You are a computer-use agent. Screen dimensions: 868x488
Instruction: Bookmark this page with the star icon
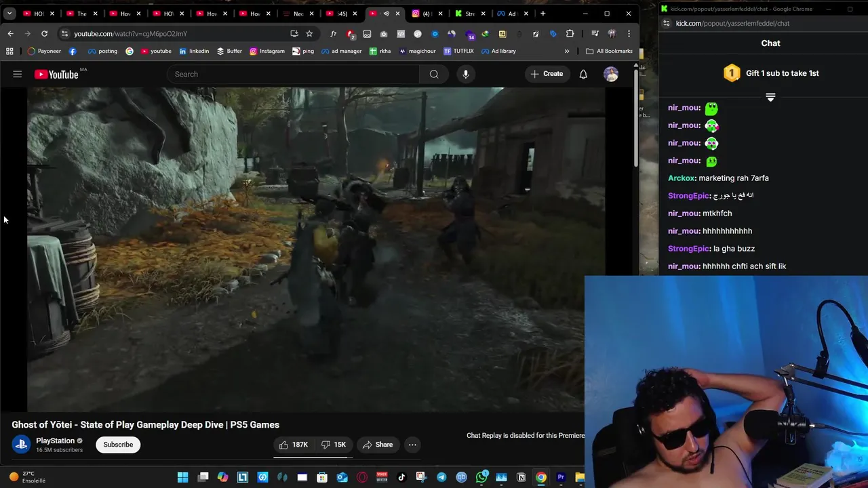(309, 34)
